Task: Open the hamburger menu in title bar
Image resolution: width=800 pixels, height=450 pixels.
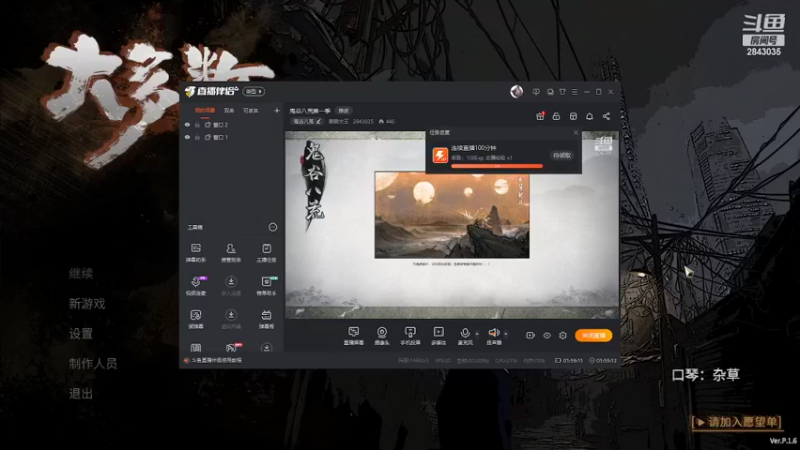Action: click(574, 92)
